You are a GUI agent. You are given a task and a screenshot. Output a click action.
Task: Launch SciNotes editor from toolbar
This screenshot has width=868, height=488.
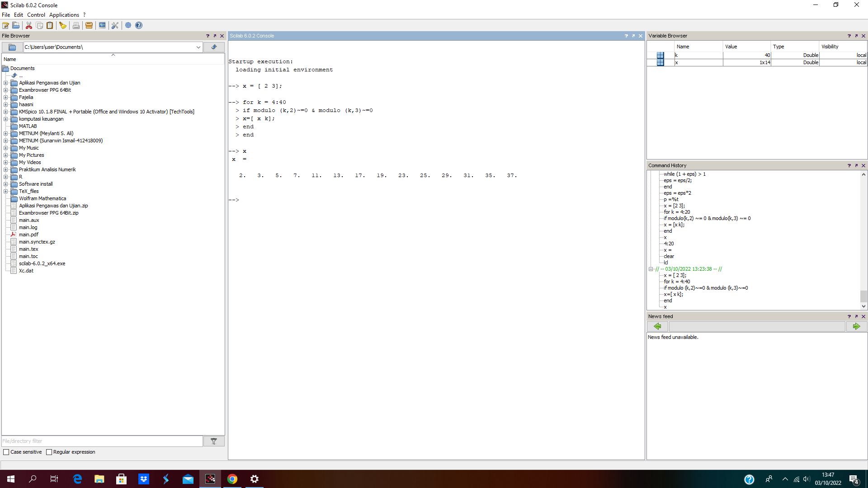[x=6, y=25]
